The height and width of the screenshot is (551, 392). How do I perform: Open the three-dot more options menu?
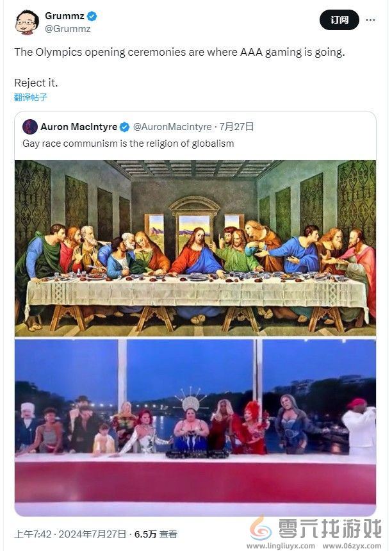pyautogui.click(x=370, y=20)
